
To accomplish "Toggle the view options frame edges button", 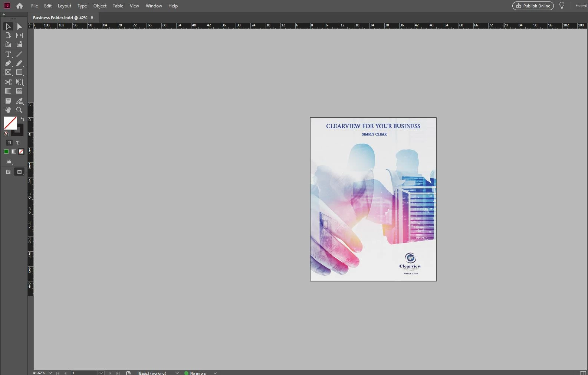I will point(9,162).
